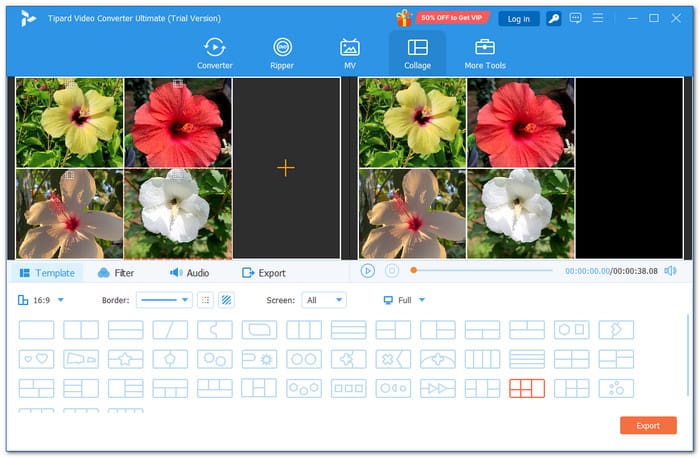Click the 00:00:38.08 duration readout
700x458 pixels.
(x=635, y=271)
